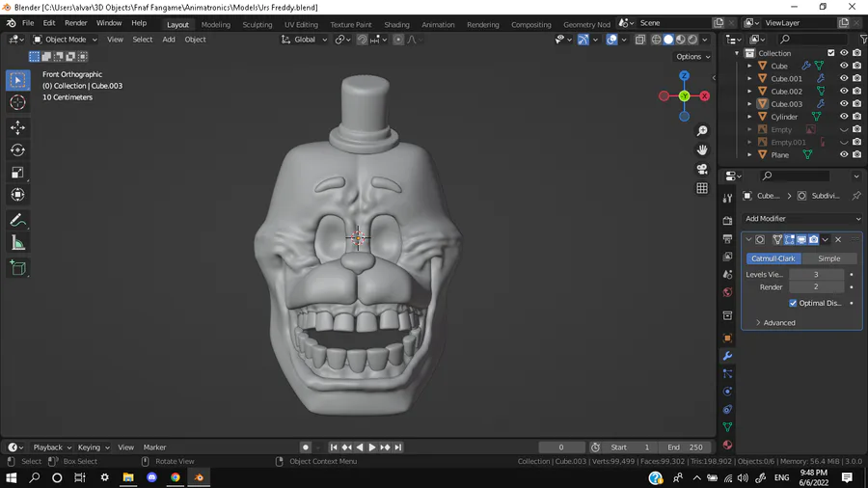Open the Render menu
This screenshot has width=868, height=488.
click(x=75, y=22)
